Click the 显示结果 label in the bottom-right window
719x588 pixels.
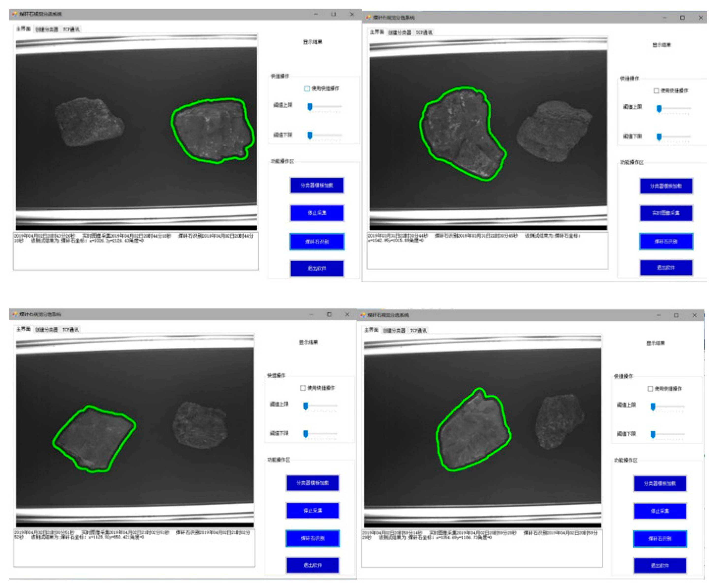(655, 343)
